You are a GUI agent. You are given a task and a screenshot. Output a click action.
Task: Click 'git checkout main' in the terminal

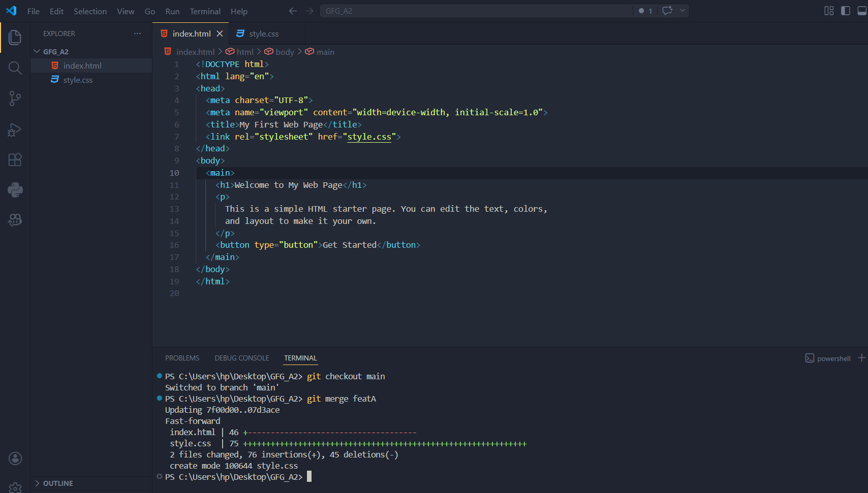pyautogui.click(x=346, y=376)
